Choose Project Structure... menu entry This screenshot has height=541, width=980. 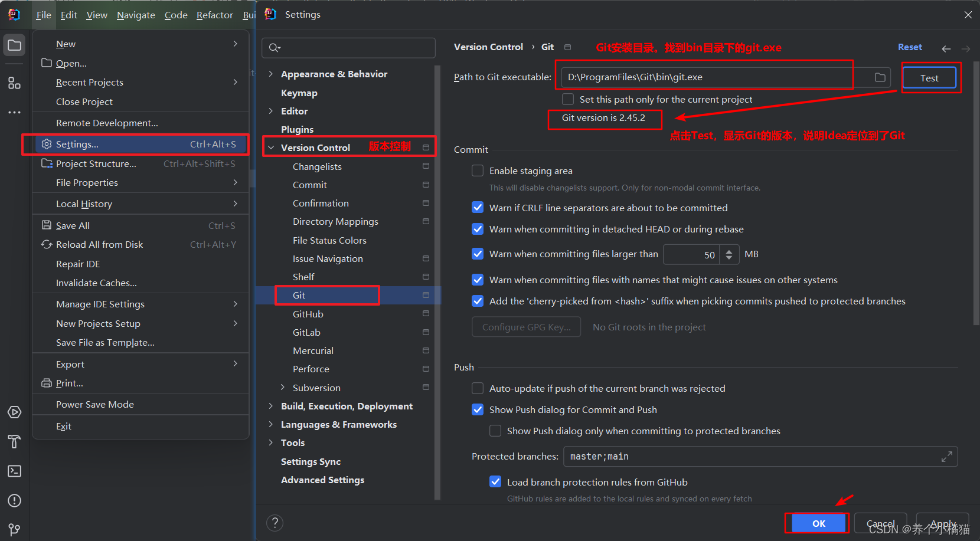[141, 163]
